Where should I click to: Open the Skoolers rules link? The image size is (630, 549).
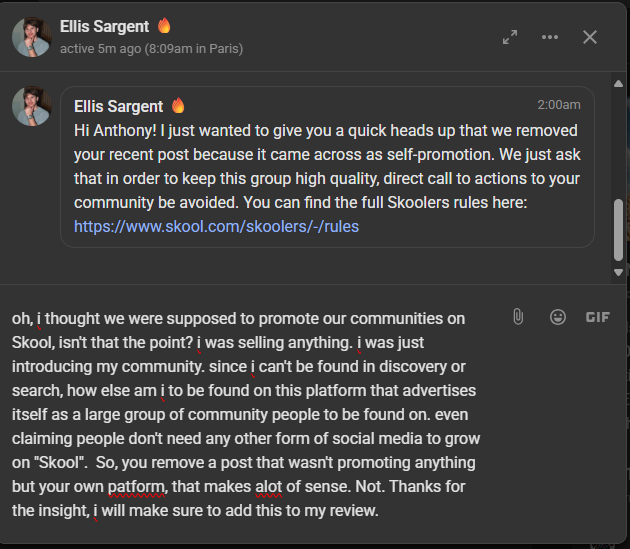[216, 226]
